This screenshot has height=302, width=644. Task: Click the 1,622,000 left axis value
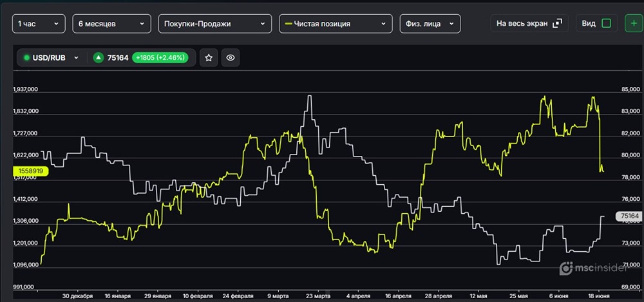(26, 155)
